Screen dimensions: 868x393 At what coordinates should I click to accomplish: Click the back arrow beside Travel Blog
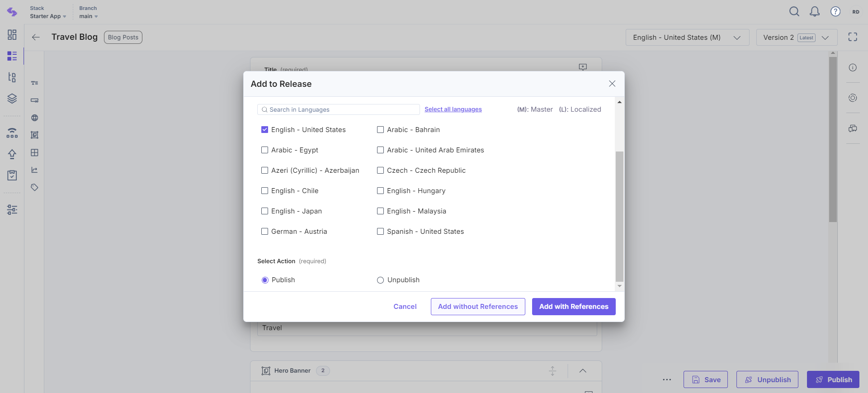[36, 38]
